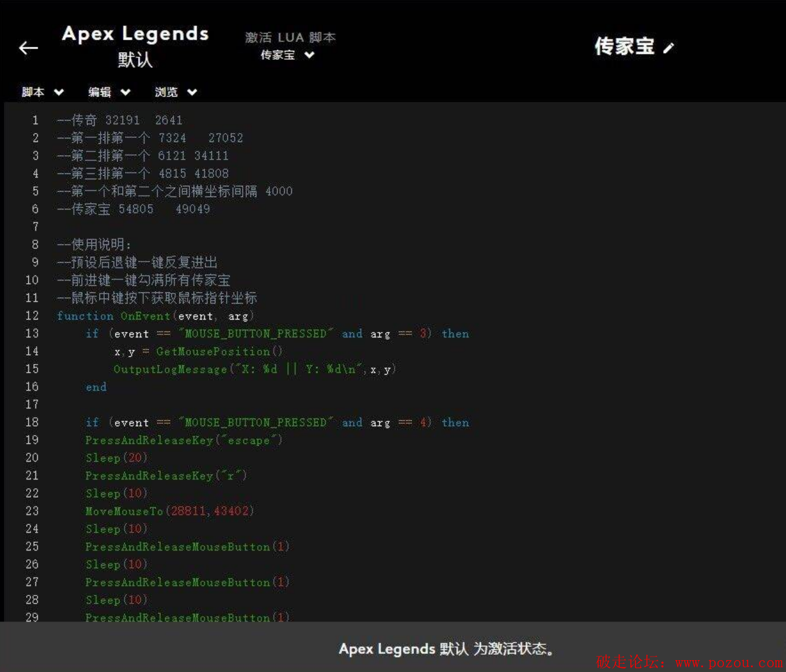This screenshot has width=786, height=672.
Task: Edit script name with the pencil icon
Action: coord(669,48)
